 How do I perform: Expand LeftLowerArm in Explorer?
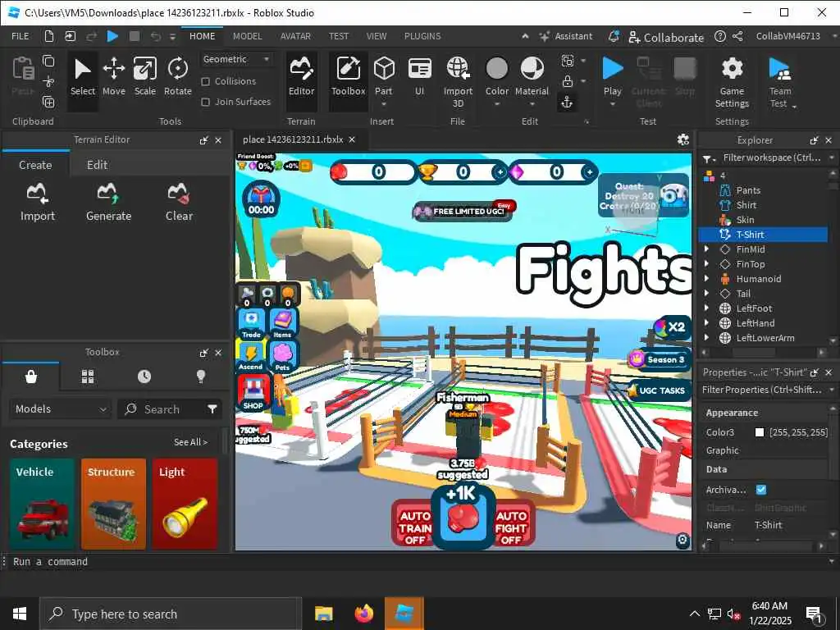[706, 338]
